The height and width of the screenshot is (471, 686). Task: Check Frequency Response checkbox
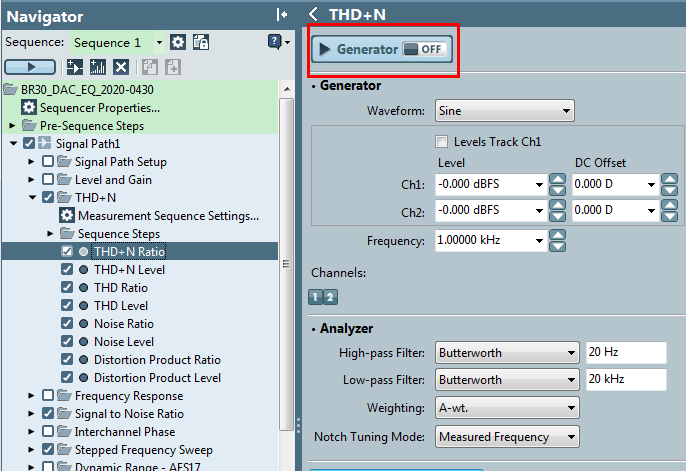coord(48,395)
